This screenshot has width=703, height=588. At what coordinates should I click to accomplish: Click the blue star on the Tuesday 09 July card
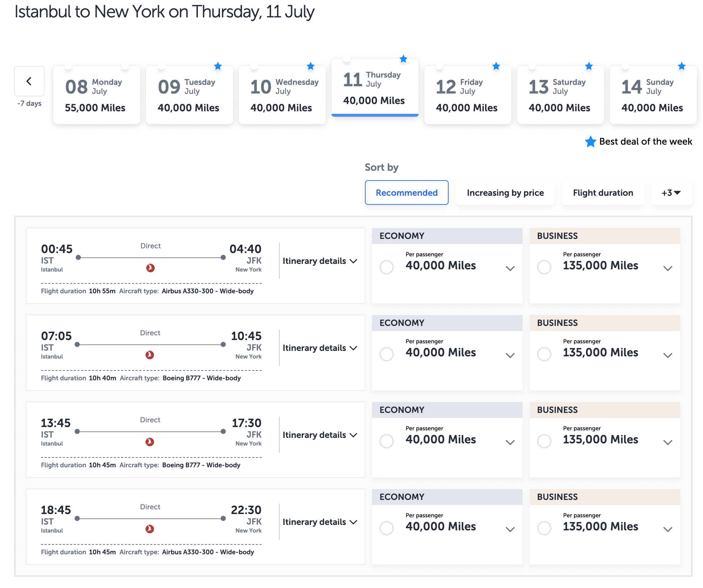(x=218, y=66)
